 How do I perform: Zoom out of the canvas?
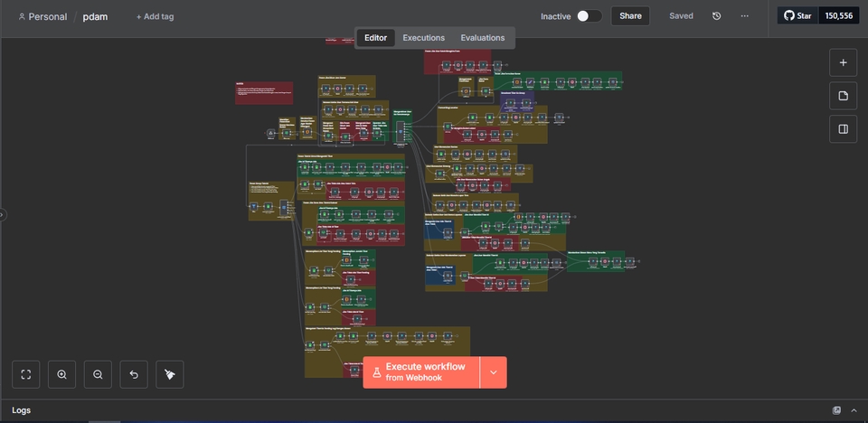(98, 374)
